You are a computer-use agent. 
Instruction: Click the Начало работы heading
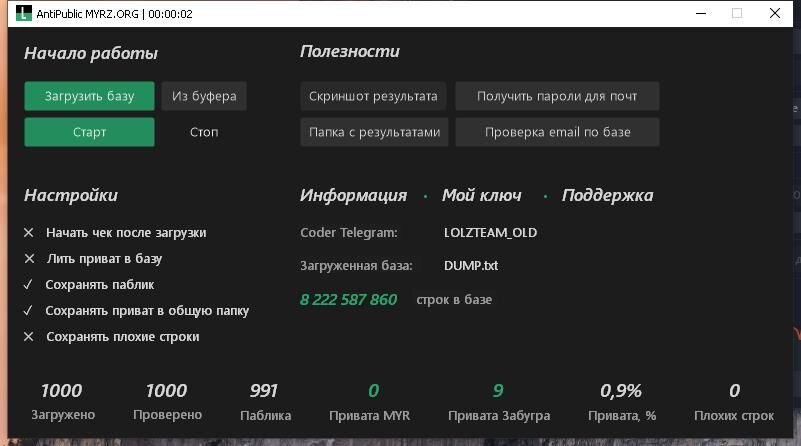click(91, 53)
